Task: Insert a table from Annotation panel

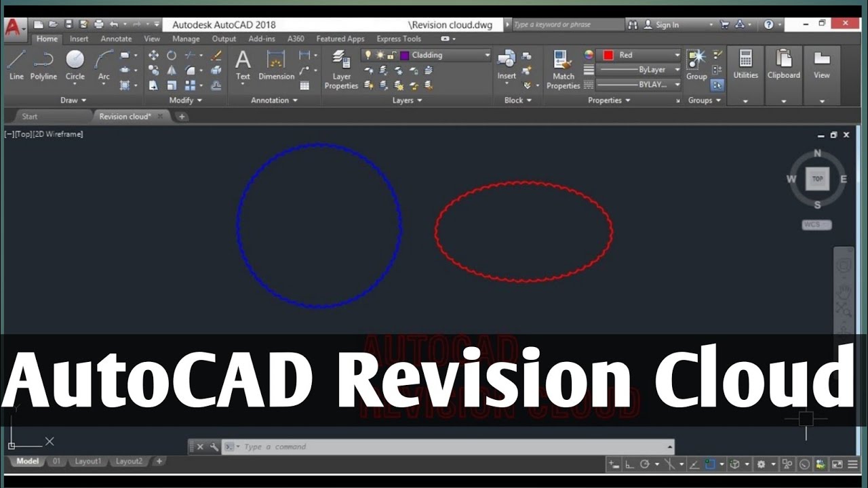Action: pos(304,85)
